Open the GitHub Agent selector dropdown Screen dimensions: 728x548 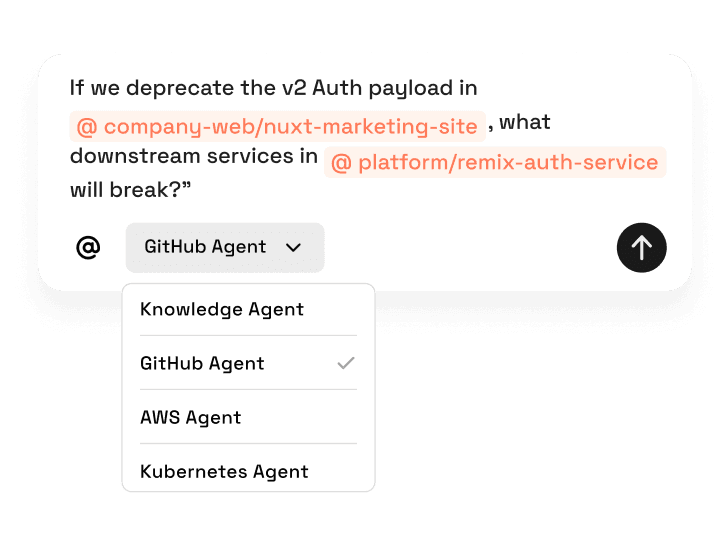pyautogui.click(x=224, y=247)
